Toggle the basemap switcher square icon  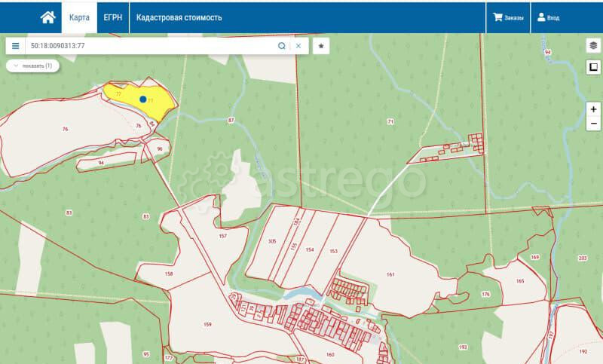point(593,67)
